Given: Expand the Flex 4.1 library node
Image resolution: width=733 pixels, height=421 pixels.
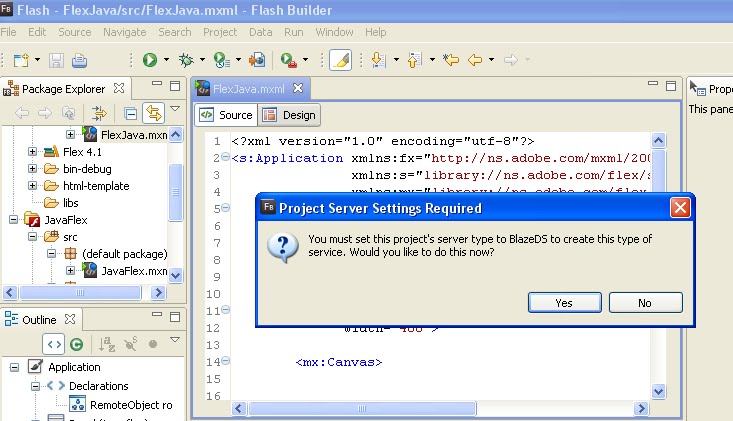Looking at the screenshot, I should coord(32,152).
